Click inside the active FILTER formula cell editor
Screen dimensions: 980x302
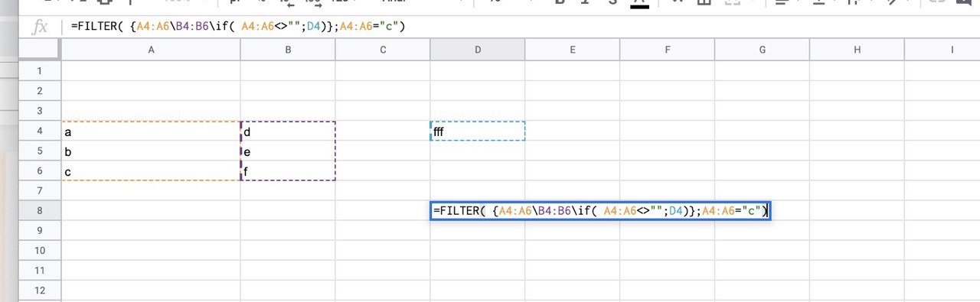pos(600,210)
